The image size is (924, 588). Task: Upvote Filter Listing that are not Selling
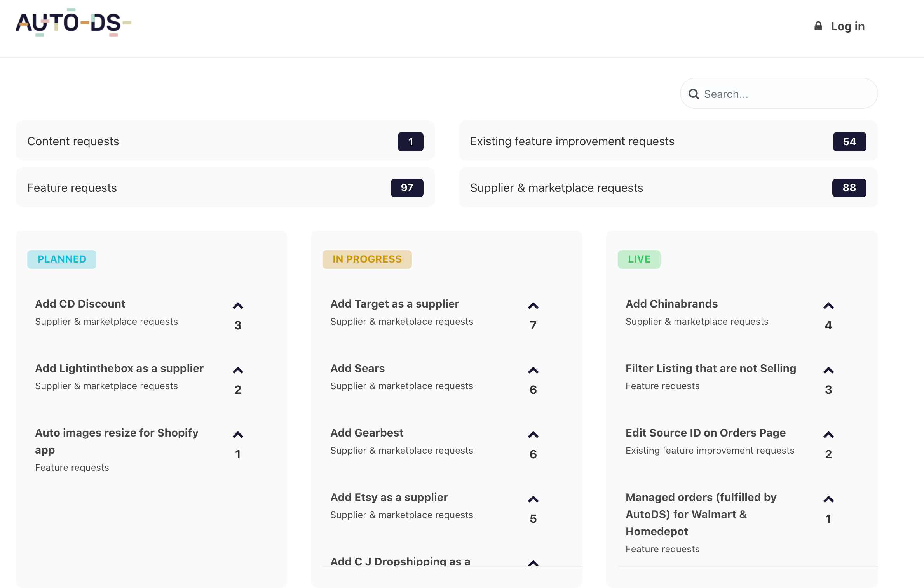click(828, 371)
